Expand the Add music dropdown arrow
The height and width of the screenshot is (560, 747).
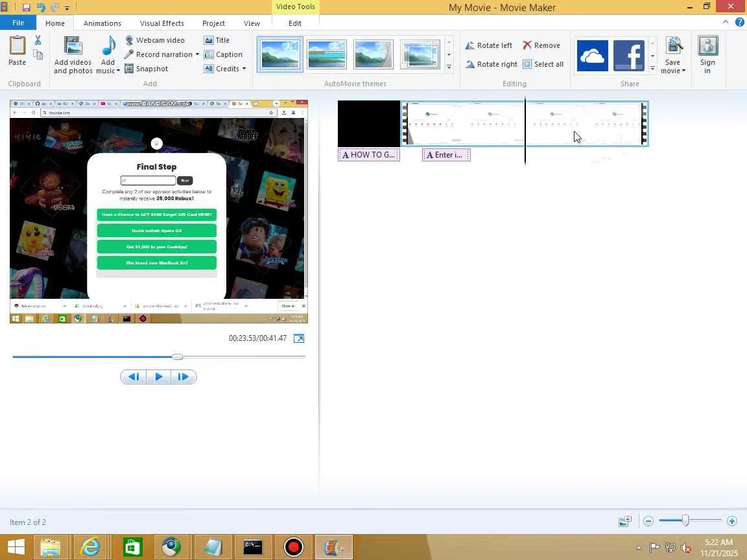118,71
